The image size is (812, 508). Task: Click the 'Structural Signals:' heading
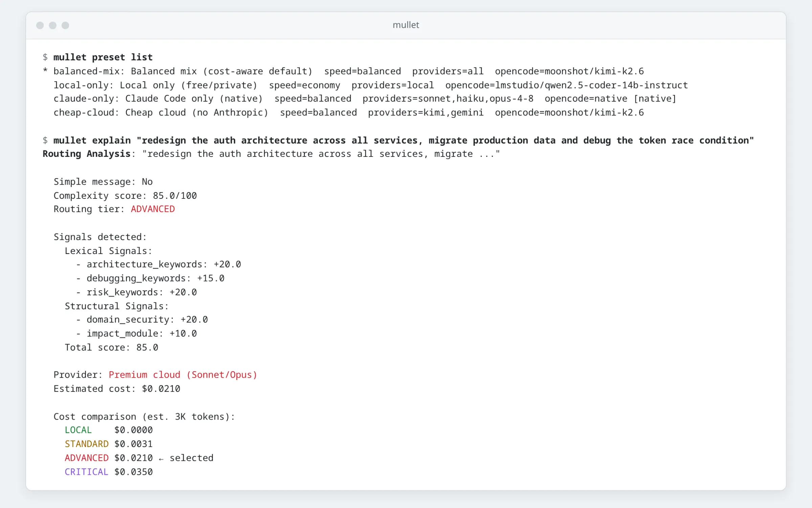click(117, 306)
